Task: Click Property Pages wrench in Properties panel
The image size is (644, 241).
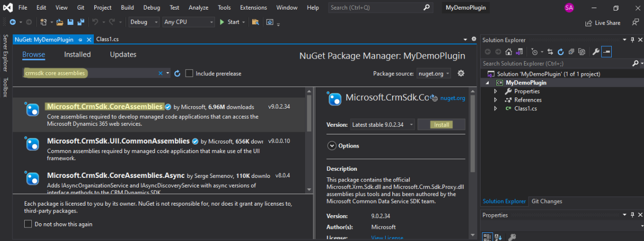Action: [511, 237]
